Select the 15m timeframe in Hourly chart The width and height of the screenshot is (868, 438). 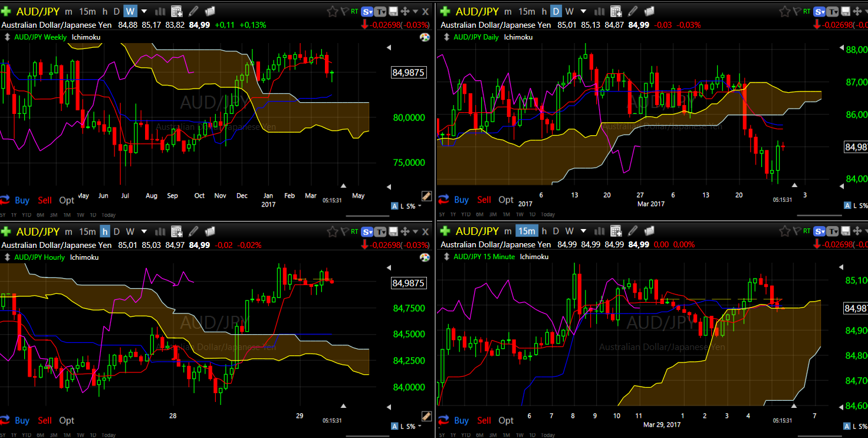[x=87, y=231]
